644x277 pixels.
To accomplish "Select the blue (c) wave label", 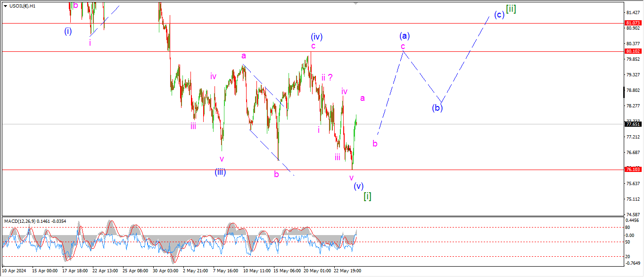I will point(499,15).
